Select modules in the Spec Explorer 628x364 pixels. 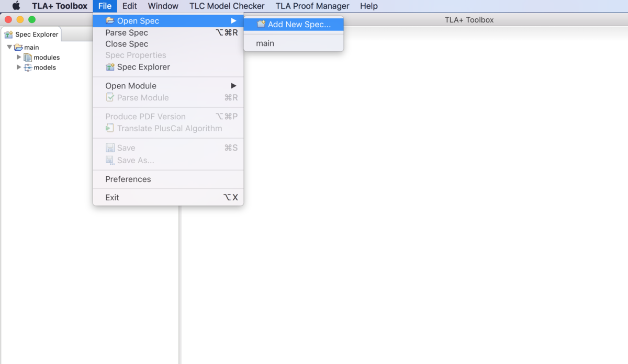coord(47,58)
